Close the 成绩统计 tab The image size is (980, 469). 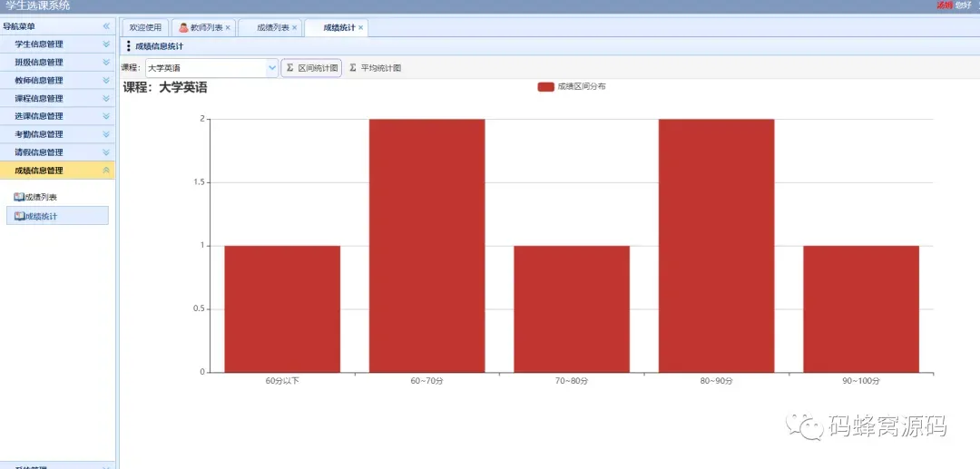pos(360,28)
